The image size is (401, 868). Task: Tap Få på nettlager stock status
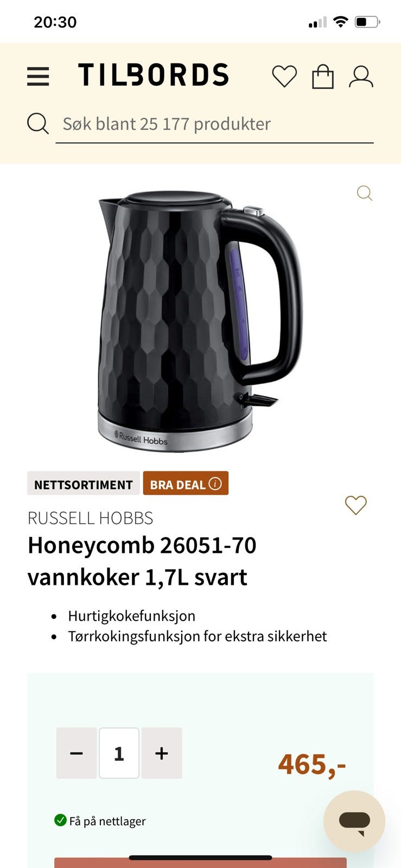pos(100,821)
